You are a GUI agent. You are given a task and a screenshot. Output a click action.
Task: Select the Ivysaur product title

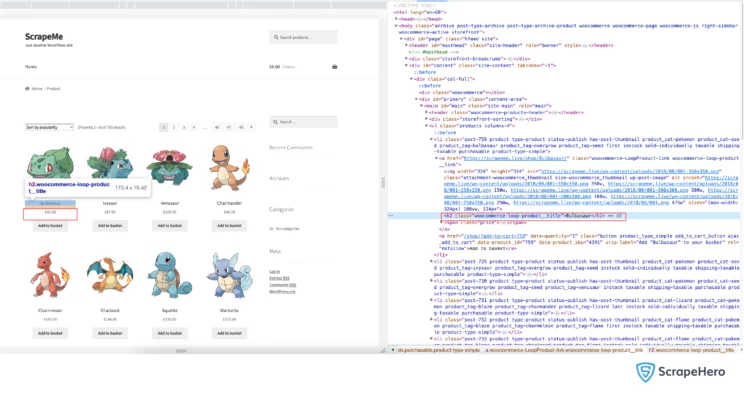tap(110, 203)
